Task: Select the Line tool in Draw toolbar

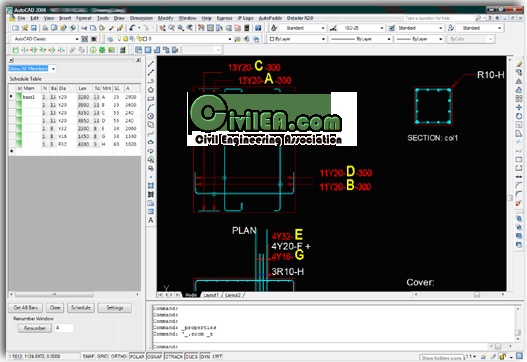Action: [151, 64]
